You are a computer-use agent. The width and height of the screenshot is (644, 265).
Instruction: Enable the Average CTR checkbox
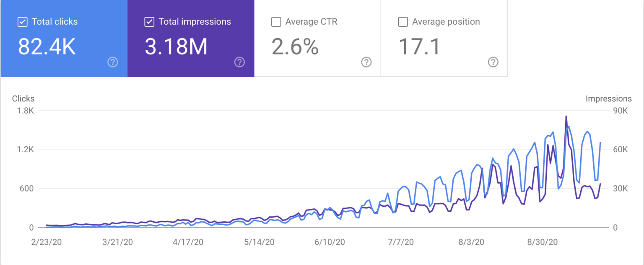[x=276, y=22]
